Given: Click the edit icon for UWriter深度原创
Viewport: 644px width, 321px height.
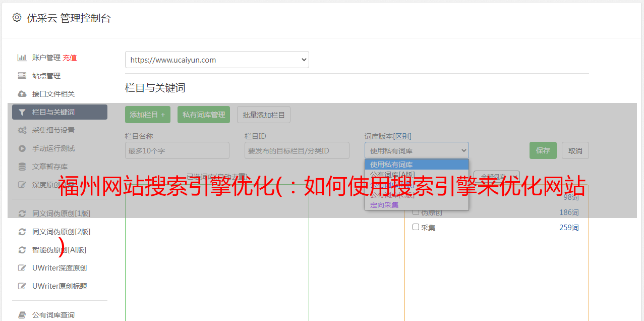Looking at the screenshot, I should 22,268.
